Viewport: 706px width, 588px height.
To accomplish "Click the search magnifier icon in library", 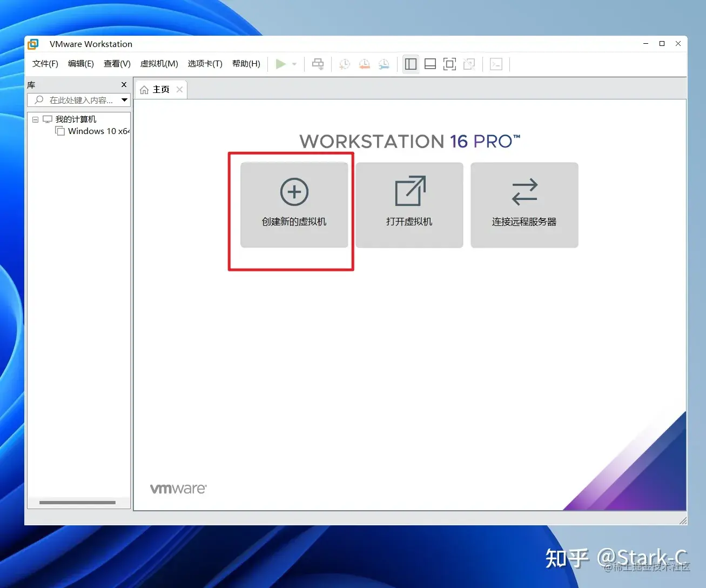I will coord(39,100).
